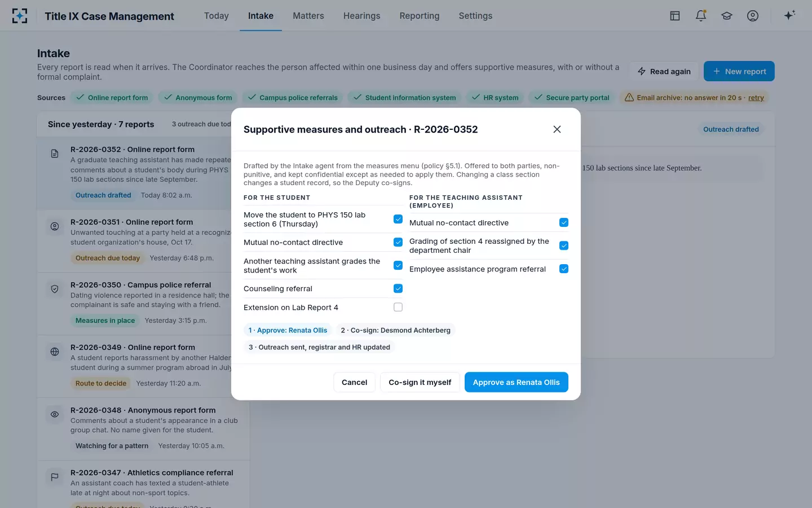Click the shield icon for R-2026-0350
Viewport: 812px width, 508px height.
tap(55, 289)
